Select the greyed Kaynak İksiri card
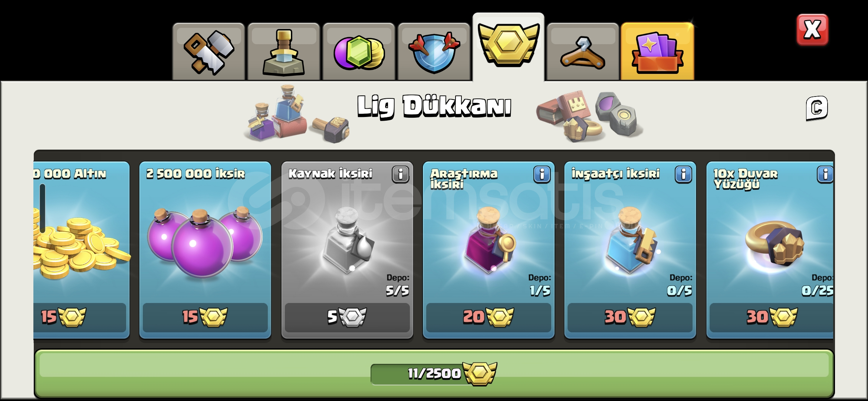This screenshot has height=401, width=868. click(x=347, y=250)
